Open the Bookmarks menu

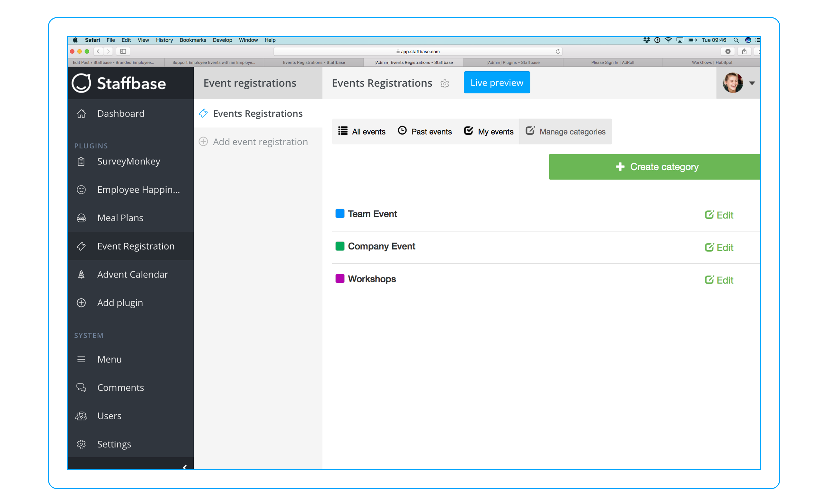click(193, 40)
